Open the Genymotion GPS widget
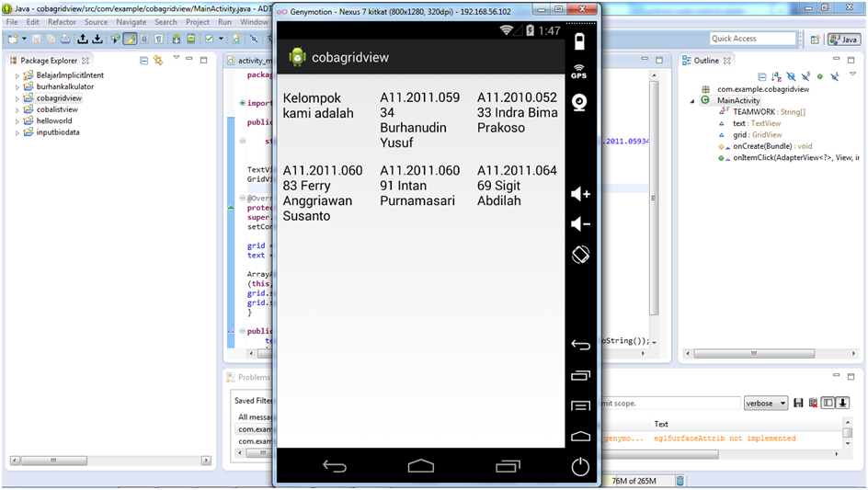 [579, 72]
